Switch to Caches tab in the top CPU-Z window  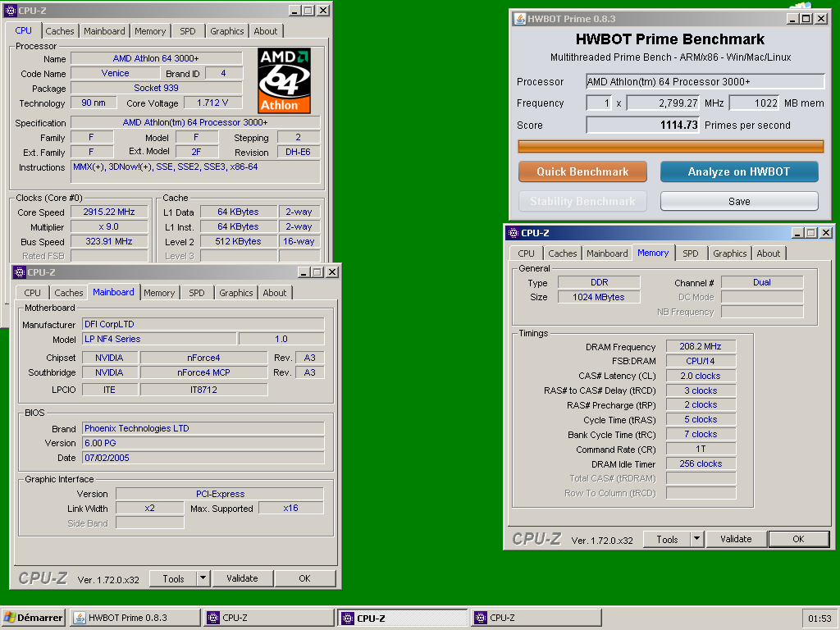59,31
